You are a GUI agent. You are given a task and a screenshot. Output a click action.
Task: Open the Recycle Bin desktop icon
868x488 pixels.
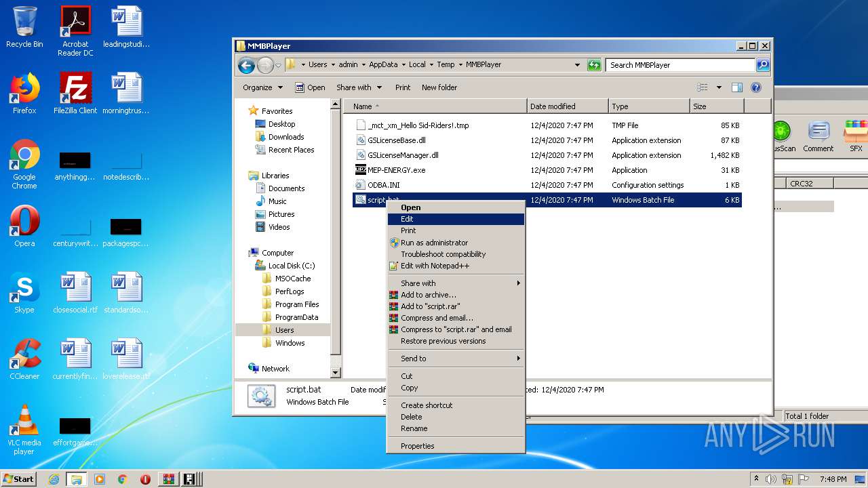click(x=24, y=27)
